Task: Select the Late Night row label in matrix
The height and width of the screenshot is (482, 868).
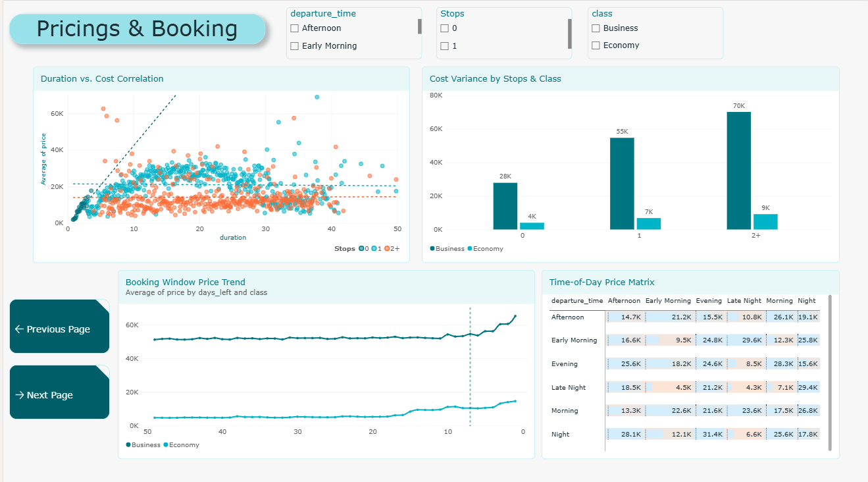Action: [x=569, y=388]
